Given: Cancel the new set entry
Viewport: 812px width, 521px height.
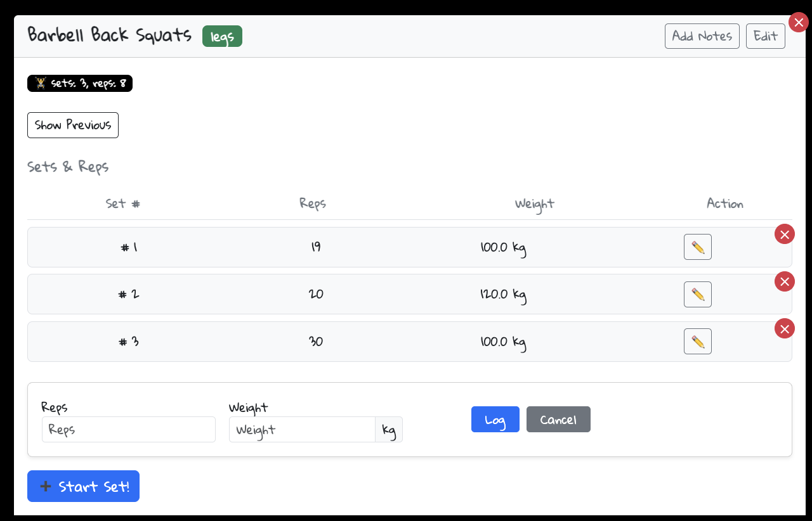Looking at the screenshot, I should coord(558,420).
